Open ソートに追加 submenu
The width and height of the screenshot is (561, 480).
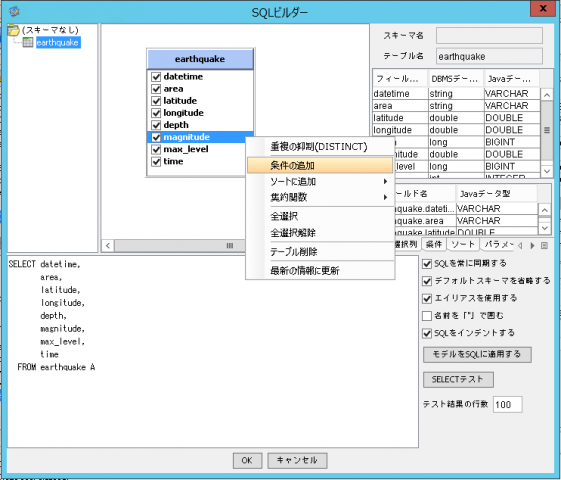[320, 182]
